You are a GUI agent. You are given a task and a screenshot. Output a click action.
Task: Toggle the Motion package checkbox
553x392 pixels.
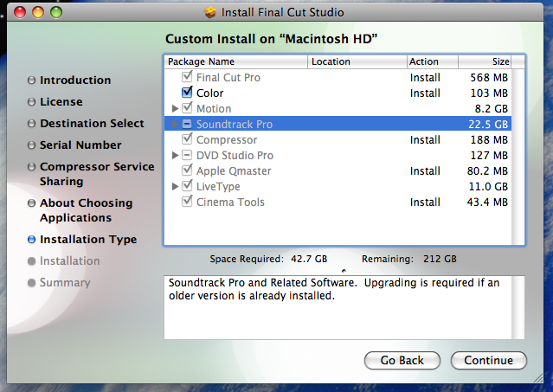tap(187, 108)
